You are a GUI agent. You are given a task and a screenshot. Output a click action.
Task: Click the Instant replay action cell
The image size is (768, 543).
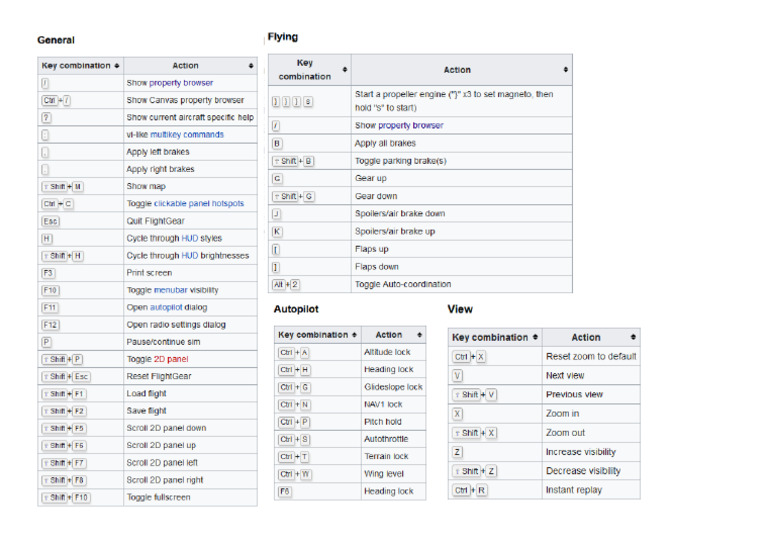point(573,490)
